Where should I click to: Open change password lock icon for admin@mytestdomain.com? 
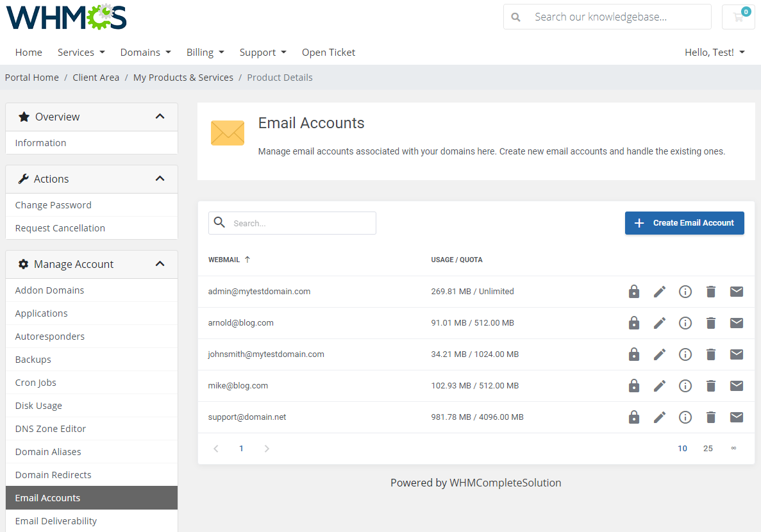click(633, 291)
